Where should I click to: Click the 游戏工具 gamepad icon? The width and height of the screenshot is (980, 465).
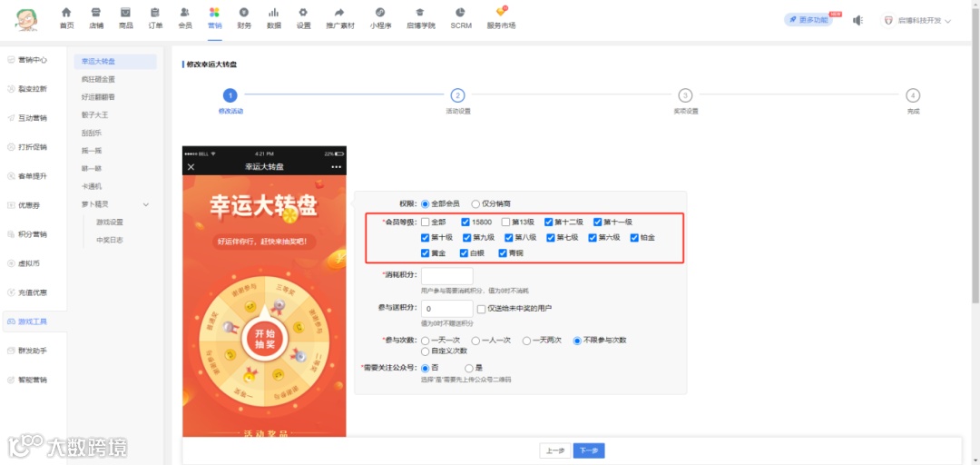(11, 322)
